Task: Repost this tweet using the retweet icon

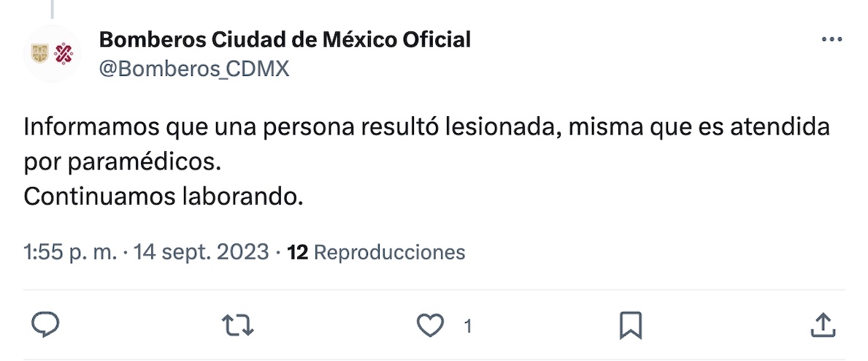Action: (x=237, y=325)
